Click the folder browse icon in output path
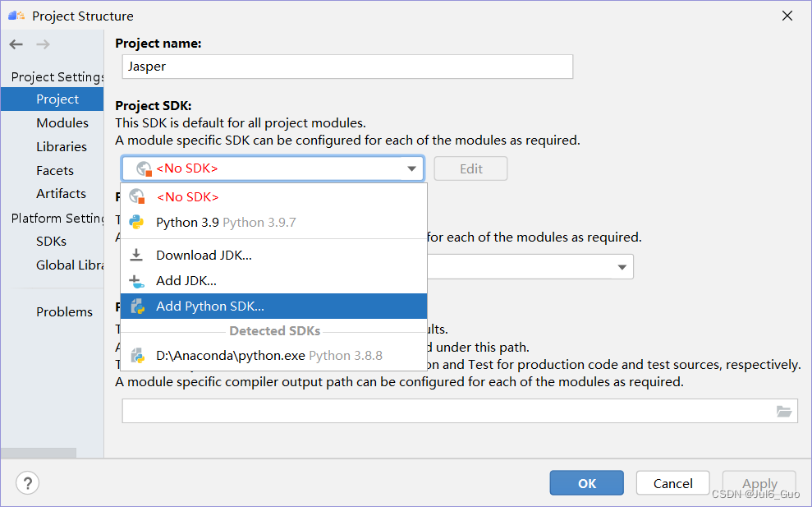The image size is (812, 507). 784,412
